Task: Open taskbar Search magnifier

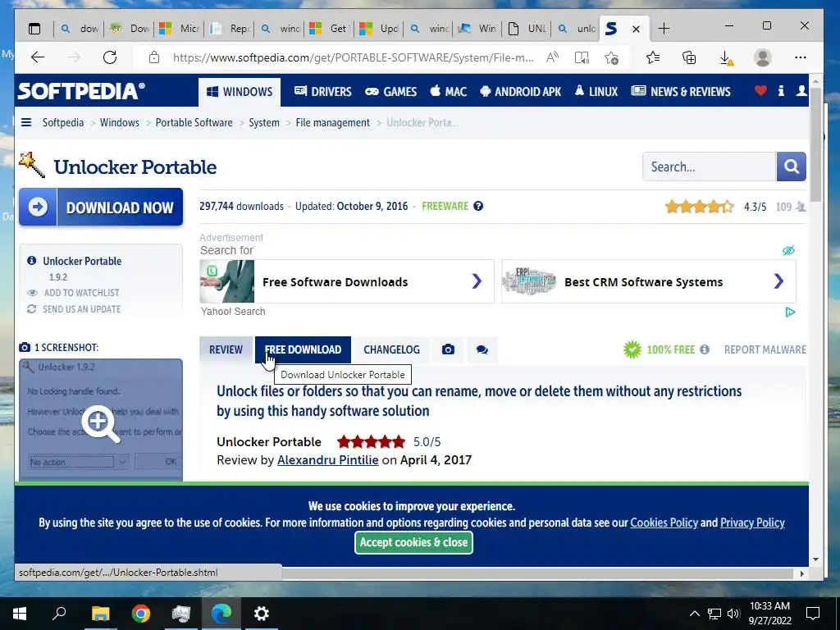Action: (59, 614)
